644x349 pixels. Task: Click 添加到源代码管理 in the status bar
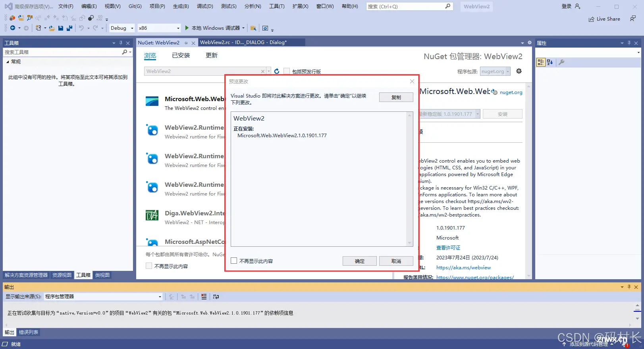click(589, 344)
